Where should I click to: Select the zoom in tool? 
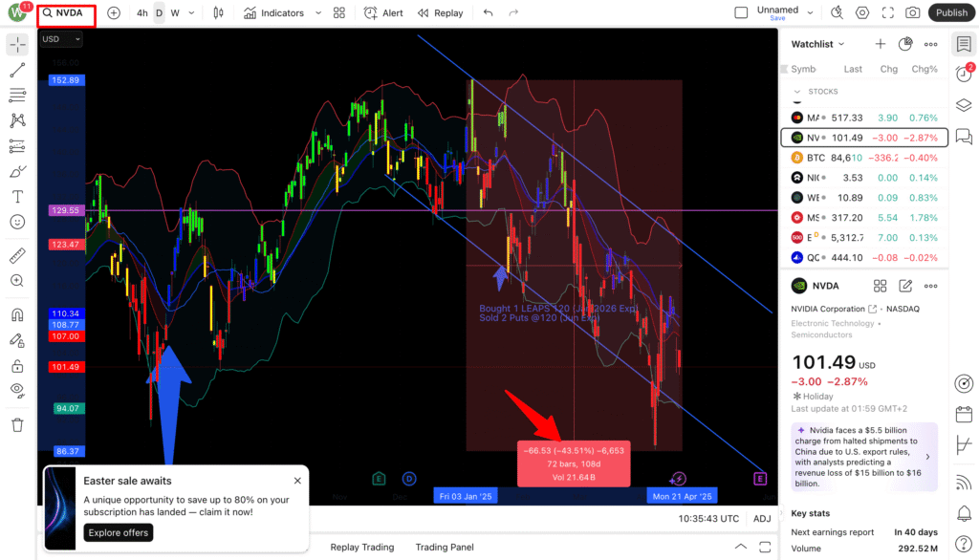click(17, 281)
